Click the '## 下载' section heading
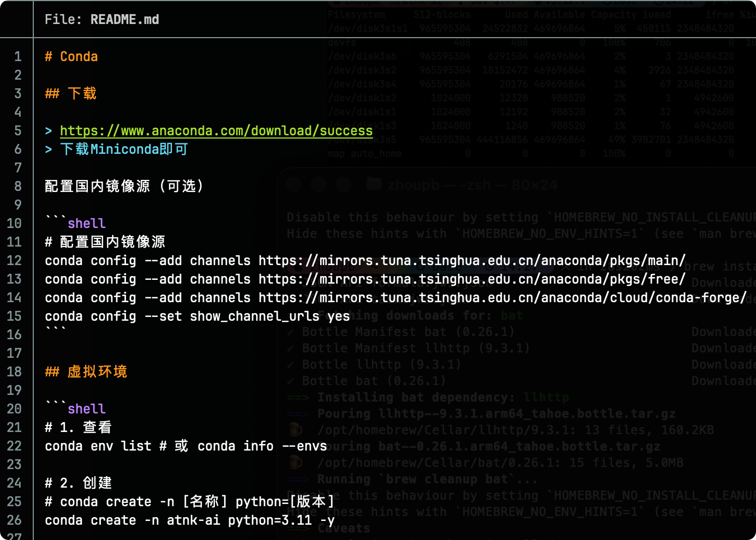The image size is (756, 540). [x=71, y=94]
